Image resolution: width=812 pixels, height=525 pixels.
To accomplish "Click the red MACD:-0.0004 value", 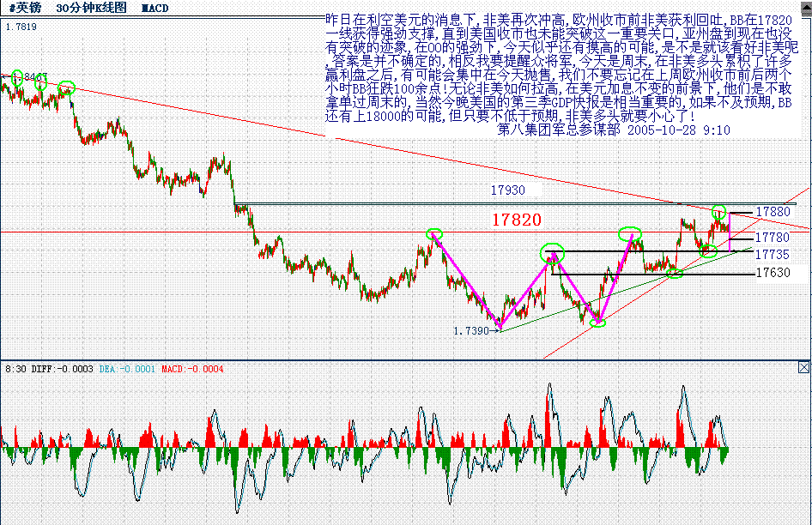I will [x=192, y=369].
